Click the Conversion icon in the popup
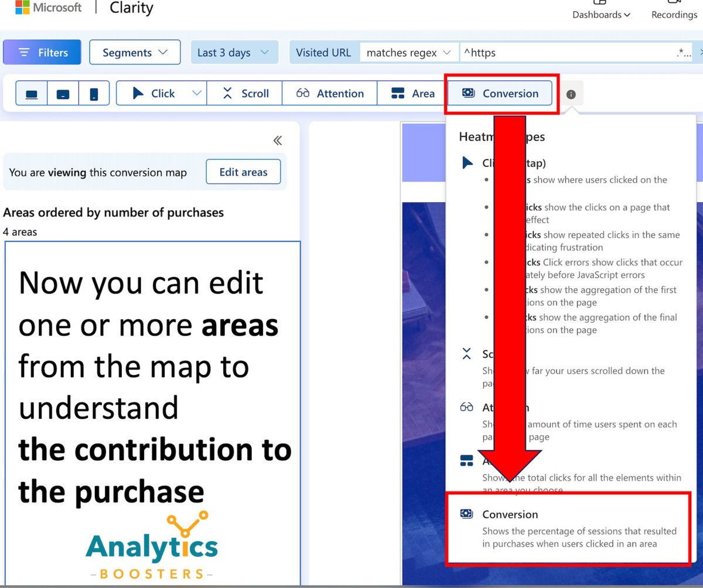The width and height of the screenshot is (703, 588). click(x=467, y=514)
